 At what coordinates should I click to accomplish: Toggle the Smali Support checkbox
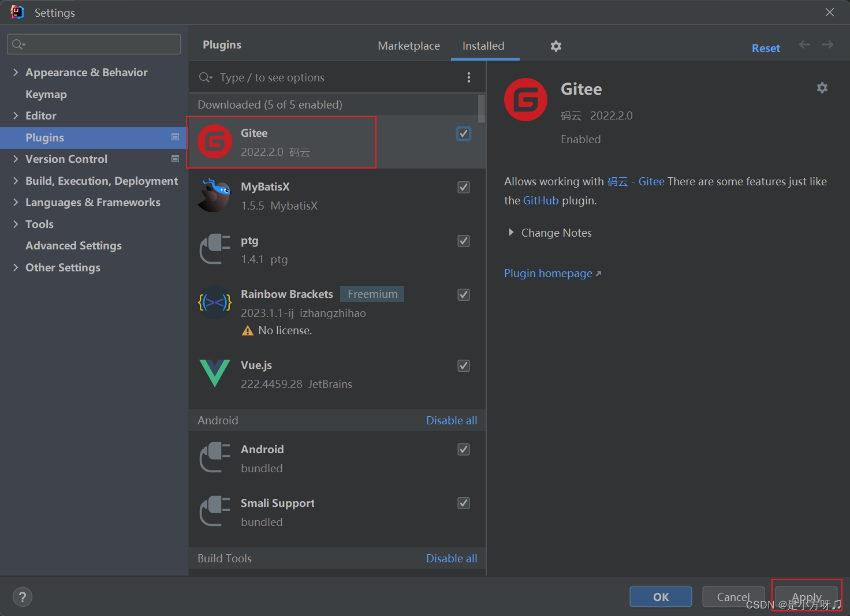pos(464,503)
